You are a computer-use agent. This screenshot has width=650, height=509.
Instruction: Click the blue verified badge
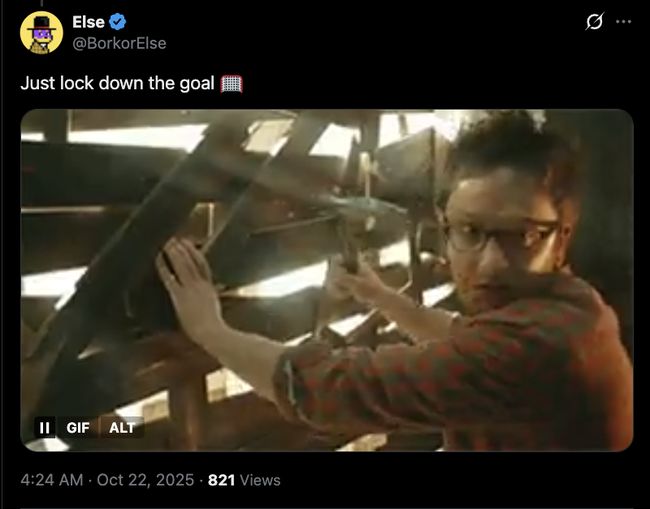tap(118, 22)
